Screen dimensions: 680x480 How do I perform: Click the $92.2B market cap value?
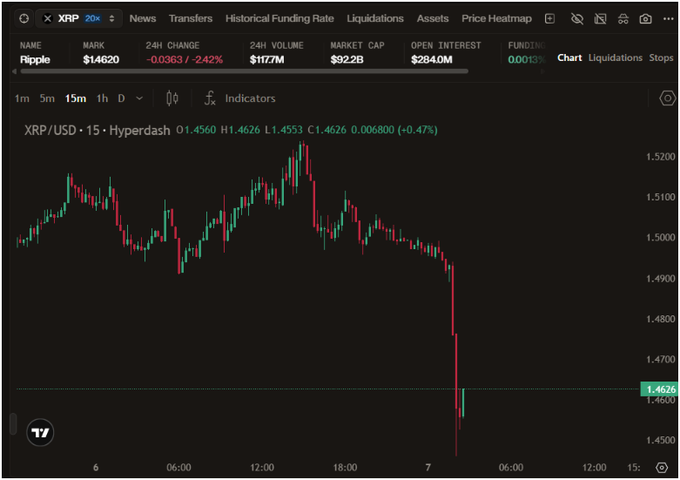347,59
